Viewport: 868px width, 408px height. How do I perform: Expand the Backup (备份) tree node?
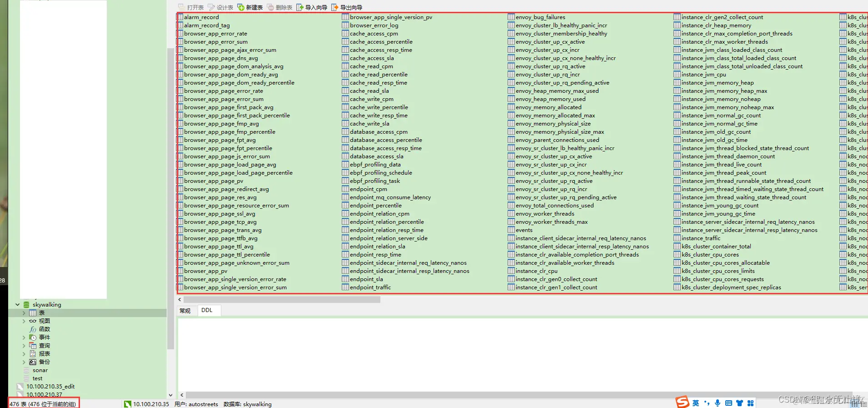[24, 362]
